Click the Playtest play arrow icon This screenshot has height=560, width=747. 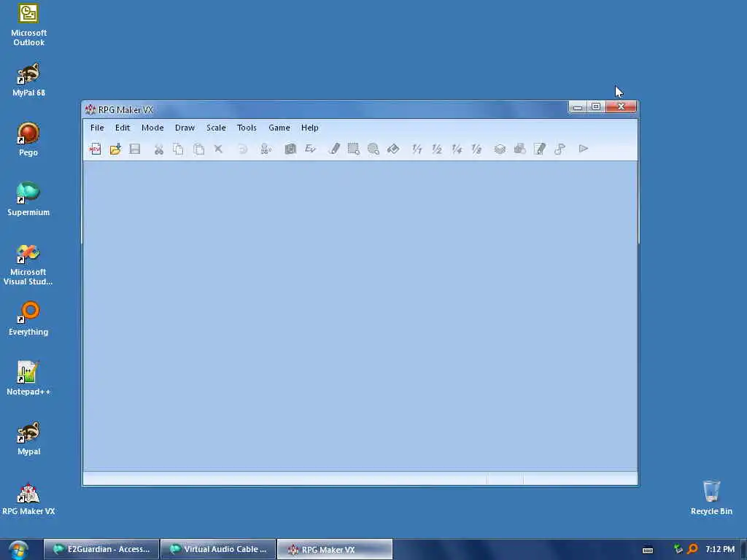click(x=584, y=149)
